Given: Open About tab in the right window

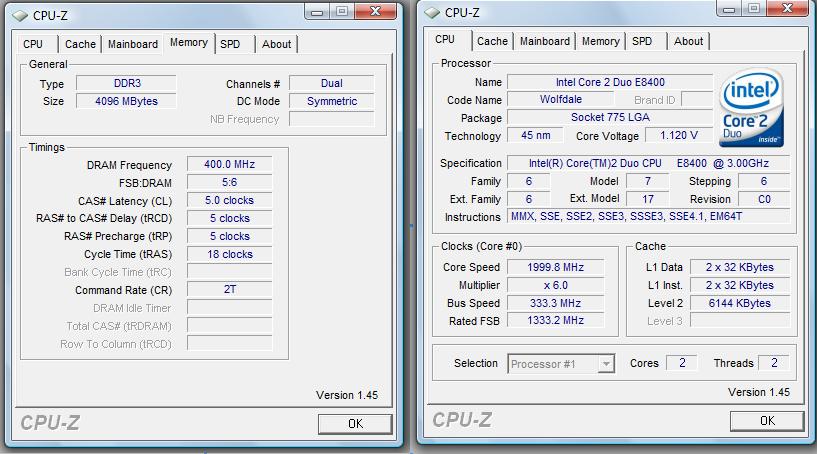Looking at the screenshot, I should (x=688, y=41).
